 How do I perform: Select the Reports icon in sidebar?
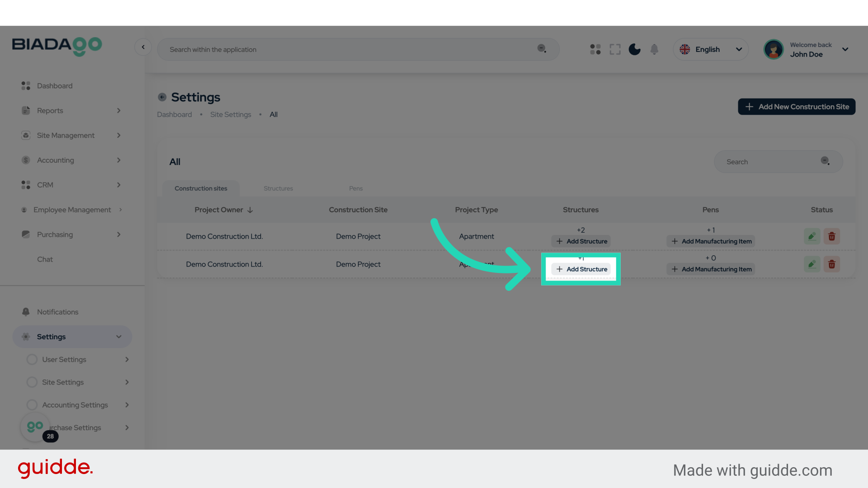coord(25,110)
